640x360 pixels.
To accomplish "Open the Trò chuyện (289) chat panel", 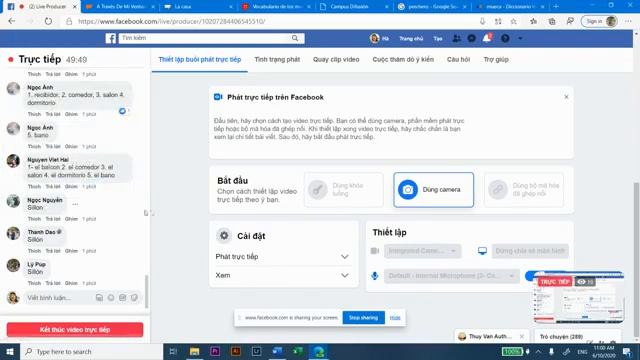I will (561, 337).
